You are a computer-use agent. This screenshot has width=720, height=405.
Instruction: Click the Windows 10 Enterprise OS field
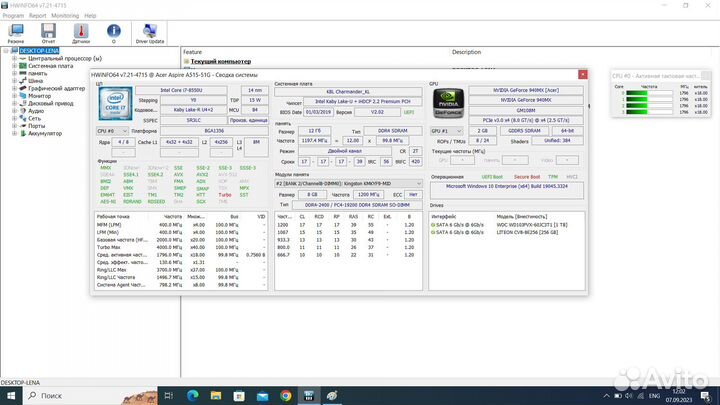coord(506,190)
